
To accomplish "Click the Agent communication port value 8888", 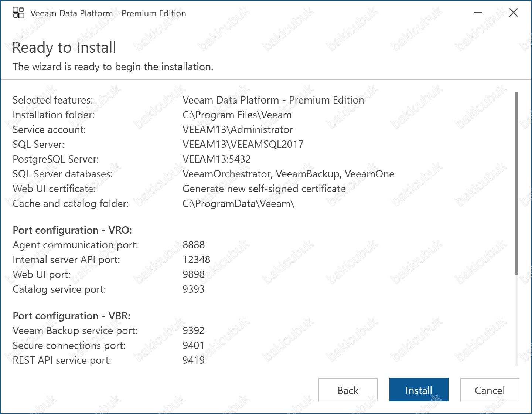I will coord(194,245).
